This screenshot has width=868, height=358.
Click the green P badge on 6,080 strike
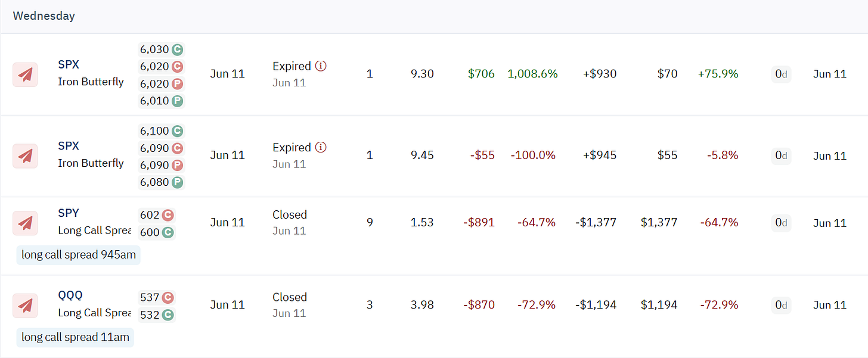(177, 182)
